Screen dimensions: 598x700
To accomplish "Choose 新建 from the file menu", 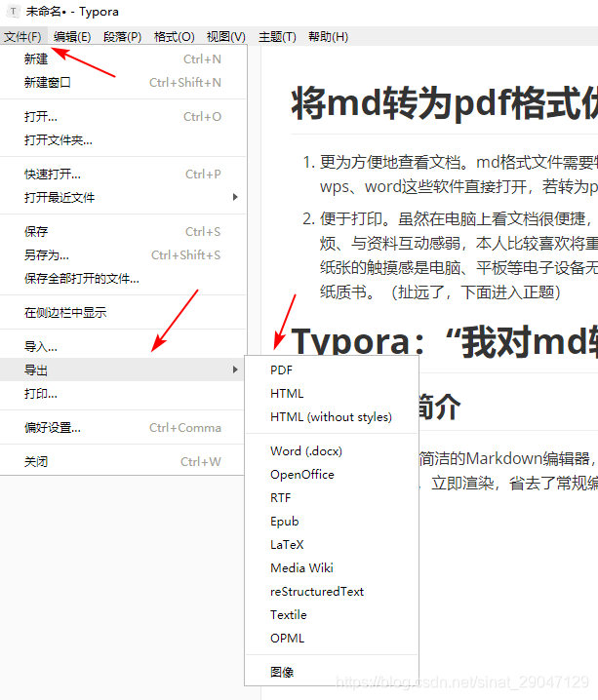I will [123, 58].
